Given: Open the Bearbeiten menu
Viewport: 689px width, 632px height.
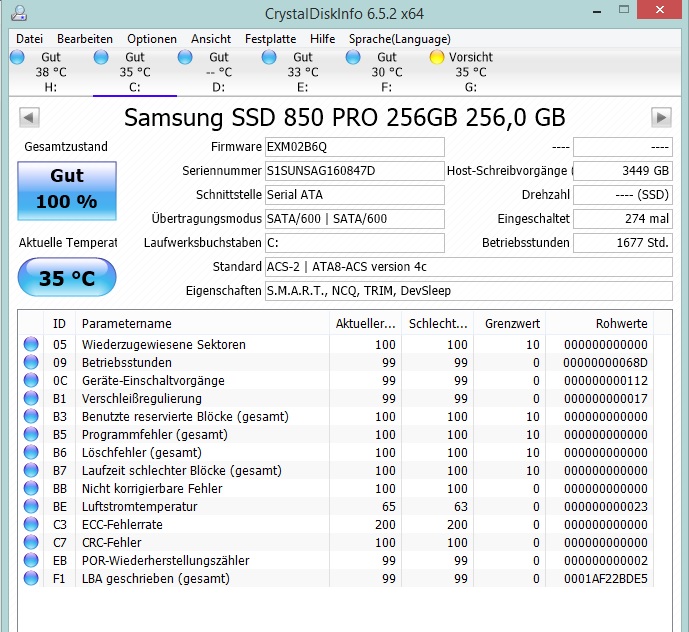Looking at the screenshot, I should pyautogui.click(x=85, y=39).
